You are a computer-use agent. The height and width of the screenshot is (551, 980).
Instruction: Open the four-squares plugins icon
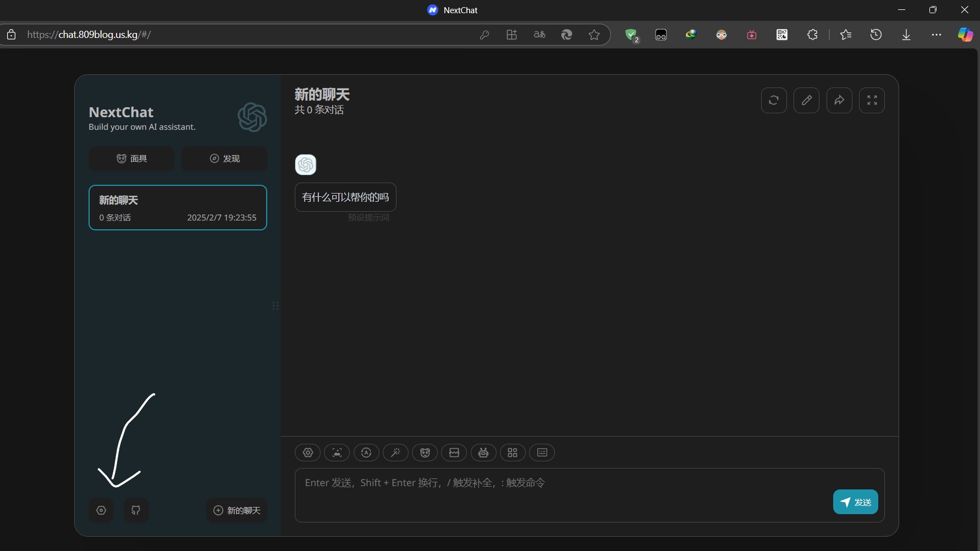[513, 453]
